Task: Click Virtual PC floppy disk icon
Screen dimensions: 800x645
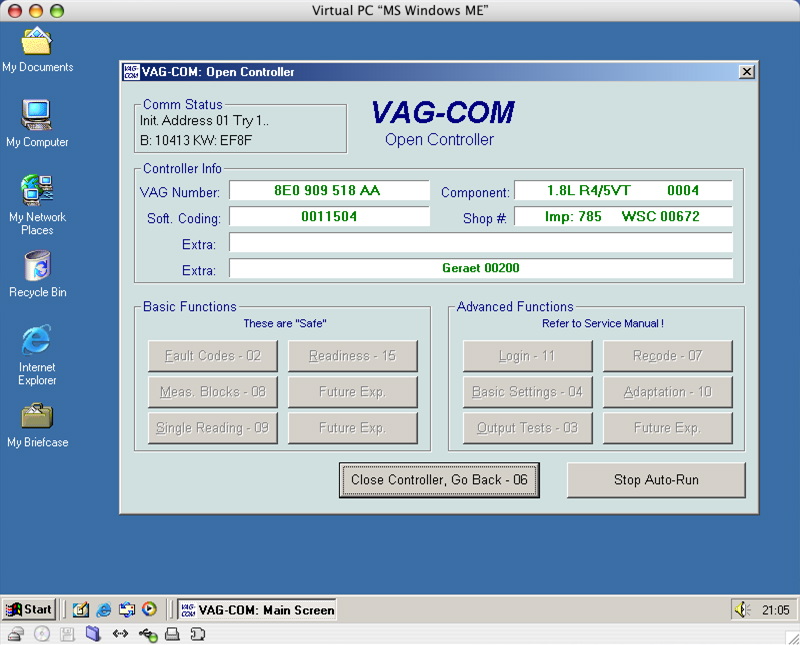Action: click(67, 634)
